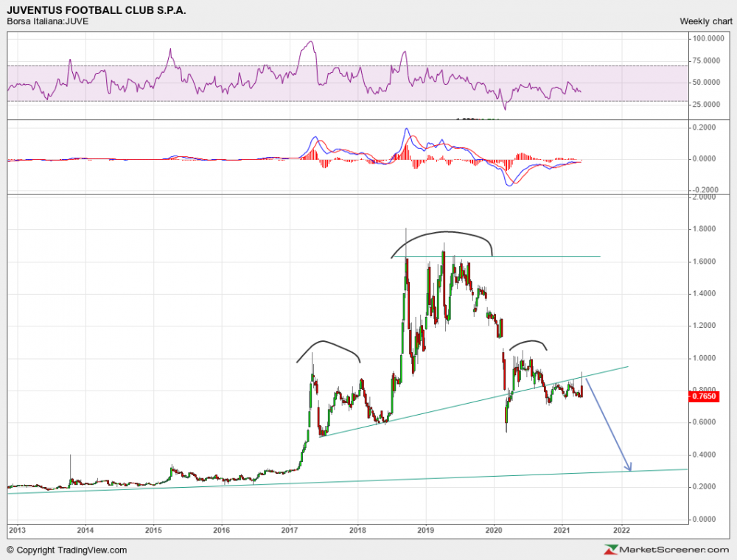Click the JUVENTUS FOOTBALL CLUB S.P.A. title
The height and width of the screenshot is (560, 737).
coord(97,10)
